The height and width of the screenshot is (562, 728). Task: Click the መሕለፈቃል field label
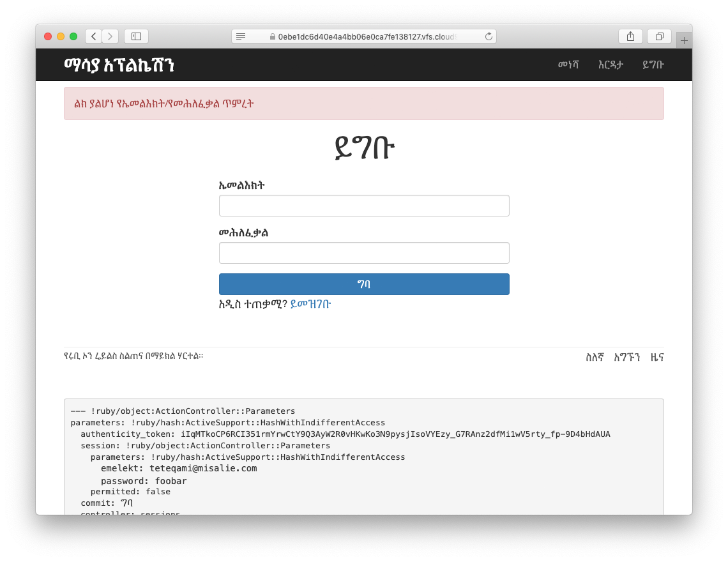click(x=244, y=232)
